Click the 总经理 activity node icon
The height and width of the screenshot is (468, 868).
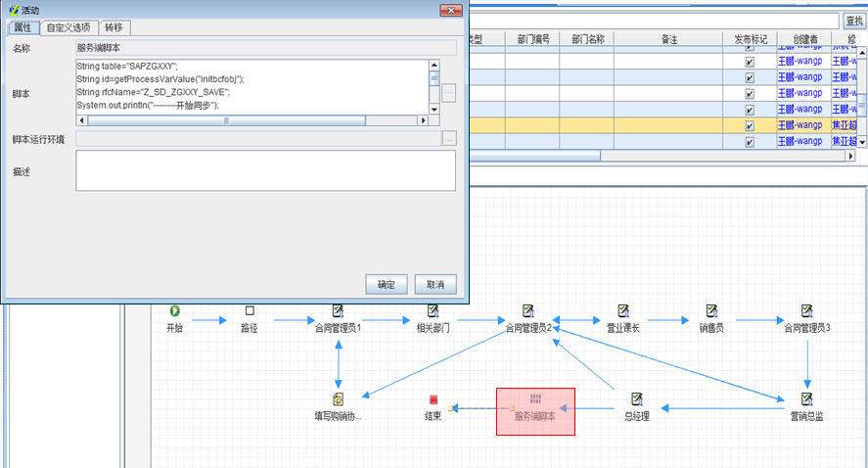(x=637, y=399)
